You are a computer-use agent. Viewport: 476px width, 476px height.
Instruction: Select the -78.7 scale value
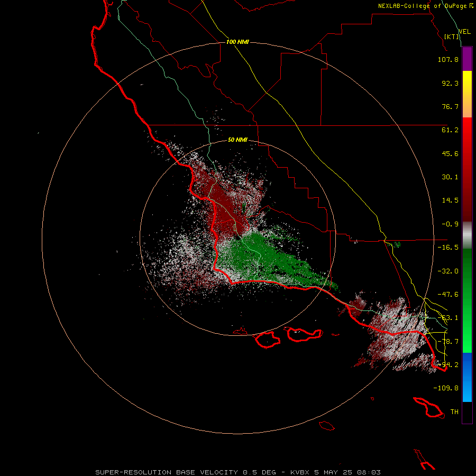[448, 342]
